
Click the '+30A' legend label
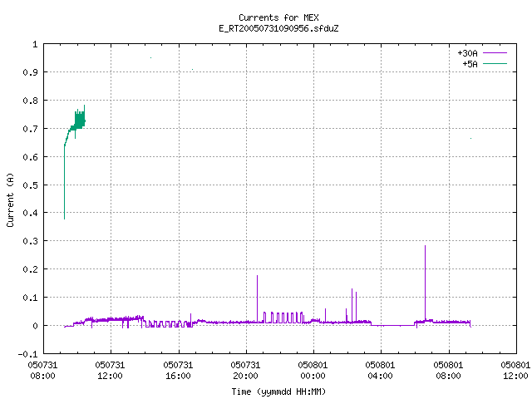coord(467,53)
